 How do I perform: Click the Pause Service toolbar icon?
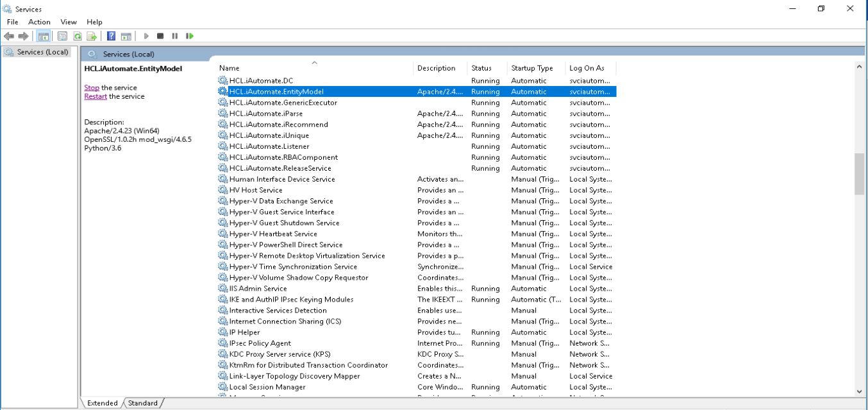[x=174, y=36]
